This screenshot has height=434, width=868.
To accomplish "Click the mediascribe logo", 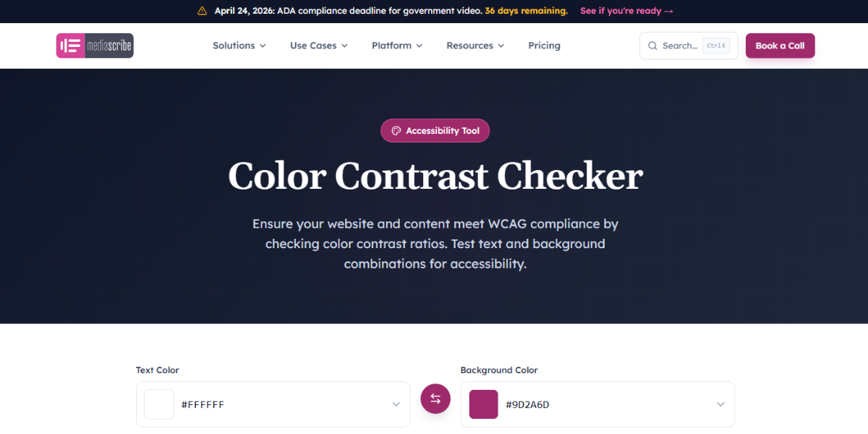I will 95,45.
